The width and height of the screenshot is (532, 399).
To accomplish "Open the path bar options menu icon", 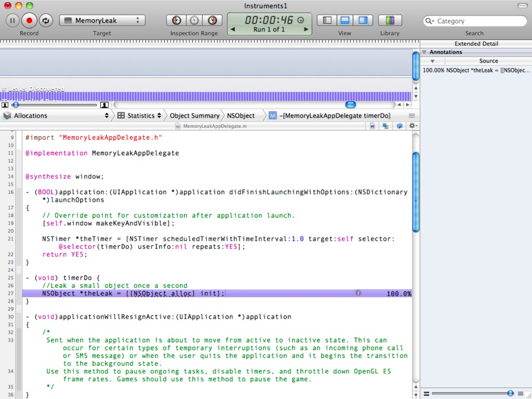I will (x=412, y=116).
